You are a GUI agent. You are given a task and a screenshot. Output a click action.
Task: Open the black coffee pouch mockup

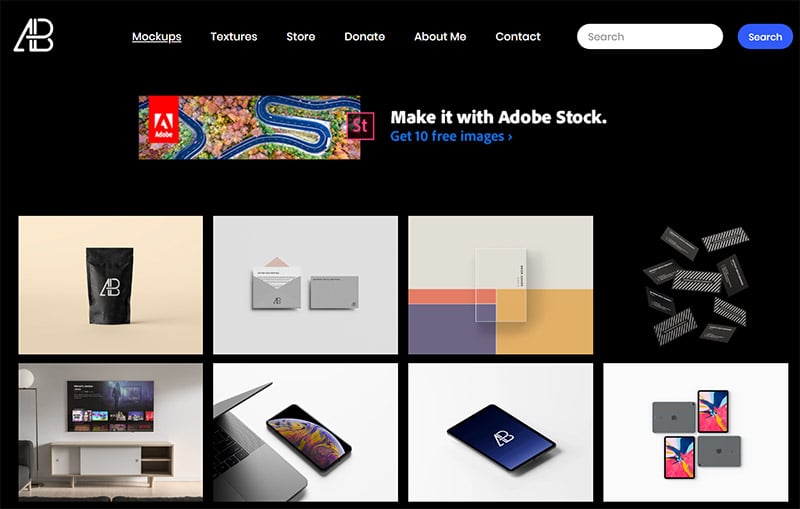[111, 285]
